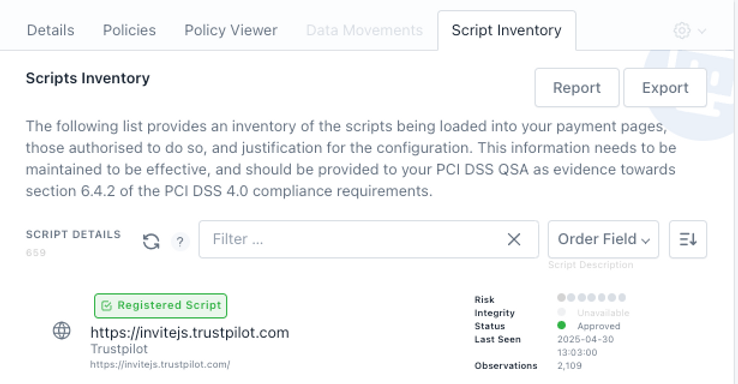This screenshot has width=738, height=384.
Task: Click the Unavailable integrity value
Action: coord(603,312)
